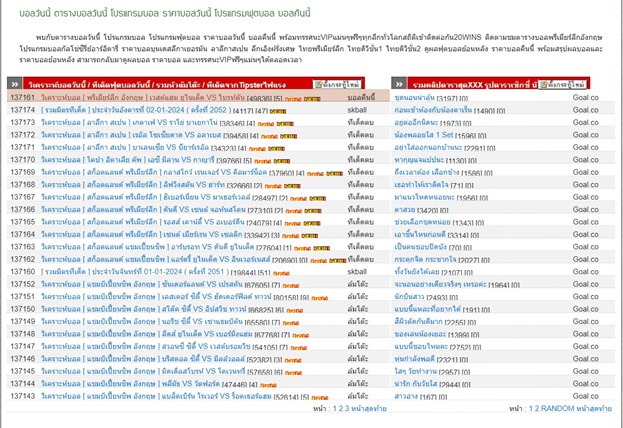Click author ทีเด็ดตบ on thread 137173

(x=360, y=122)
